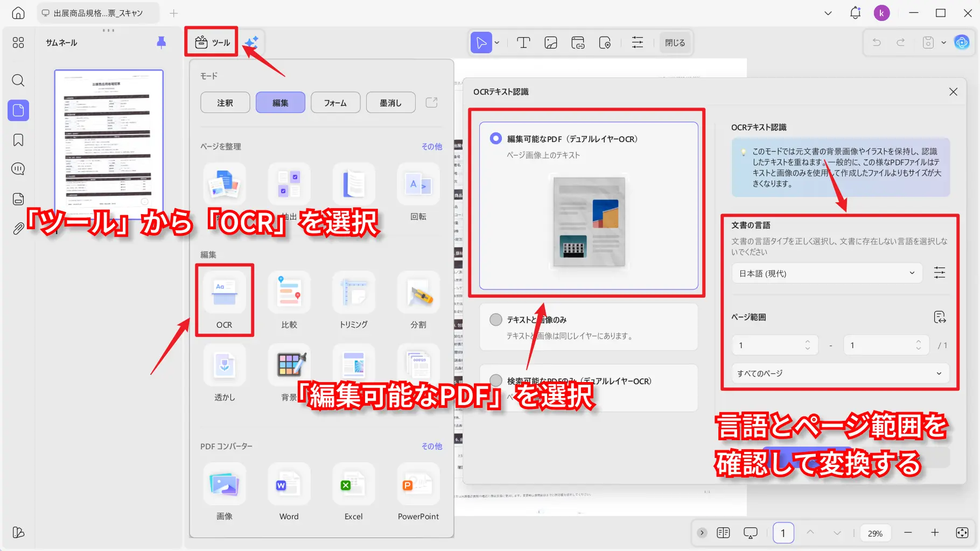980x551 pixels.
Task: Pin the サムネール panel
Action: tap(161, 43)
